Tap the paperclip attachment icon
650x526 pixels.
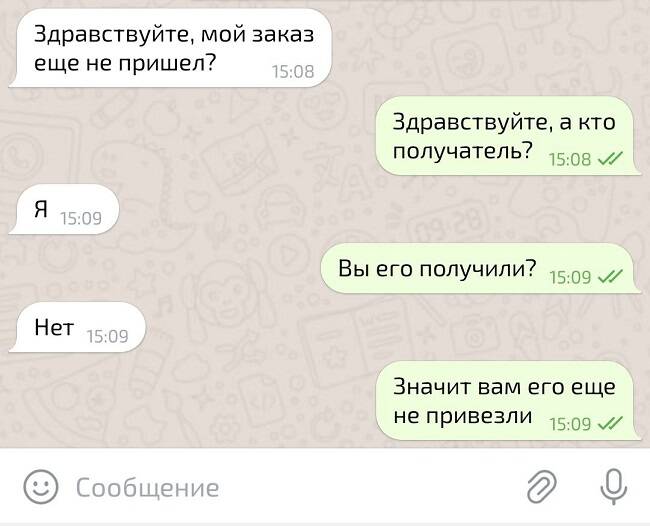541,487
